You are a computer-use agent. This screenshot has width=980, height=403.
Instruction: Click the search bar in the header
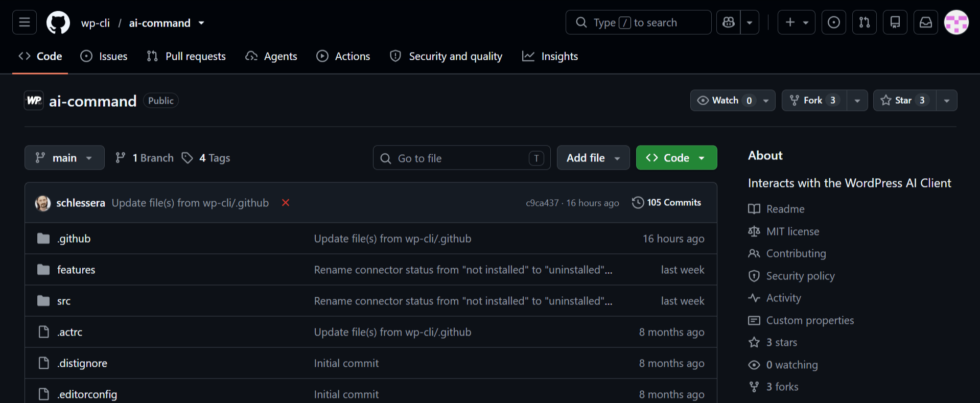[x=638, y=22]
